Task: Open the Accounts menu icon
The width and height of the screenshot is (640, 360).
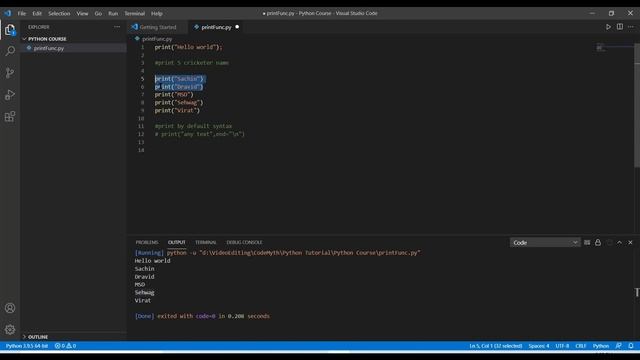Action: point(10,308)
